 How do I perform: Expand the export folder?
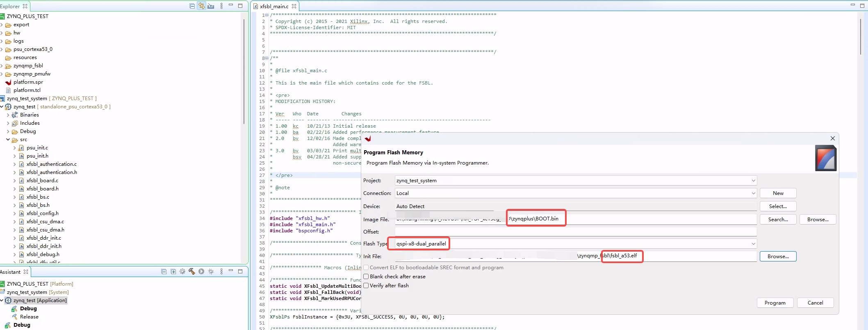tap(2, 25)
